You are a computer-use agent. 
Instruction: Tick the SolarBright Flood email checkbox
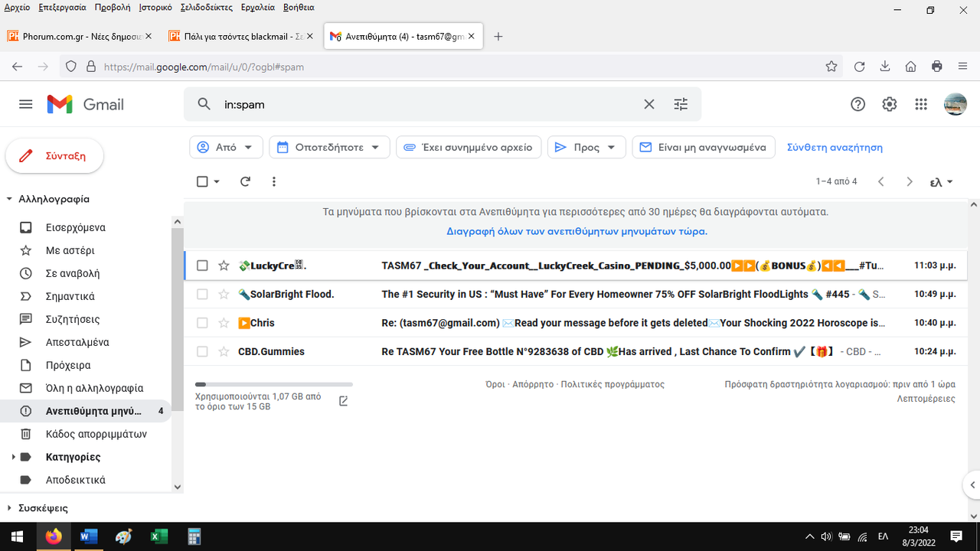202,294
